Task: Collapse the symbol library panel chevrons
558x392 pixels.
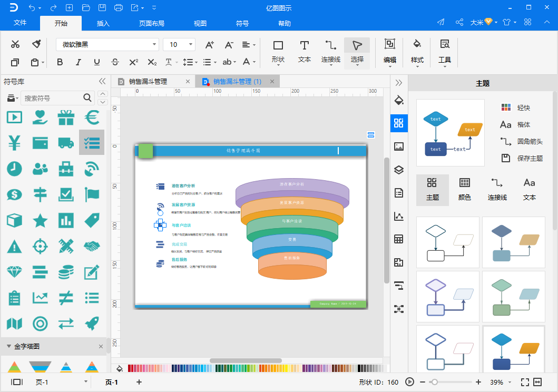Action: (102, 82)
